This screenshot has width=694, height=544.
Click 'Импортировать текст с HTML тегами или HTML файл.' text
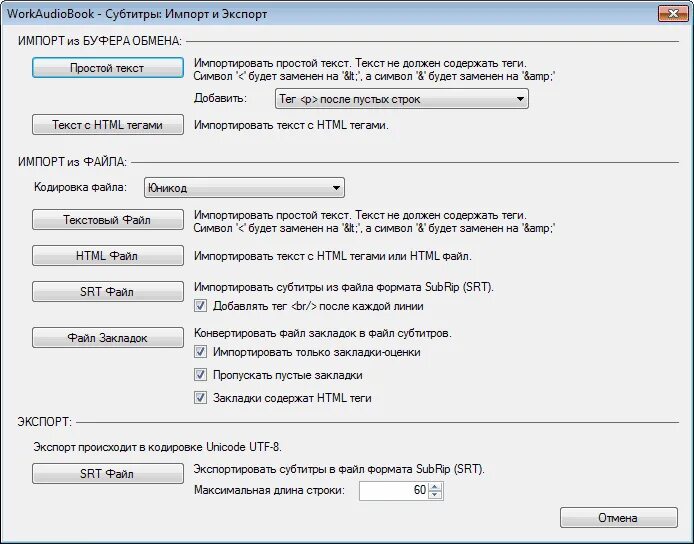tap(333, 256)
